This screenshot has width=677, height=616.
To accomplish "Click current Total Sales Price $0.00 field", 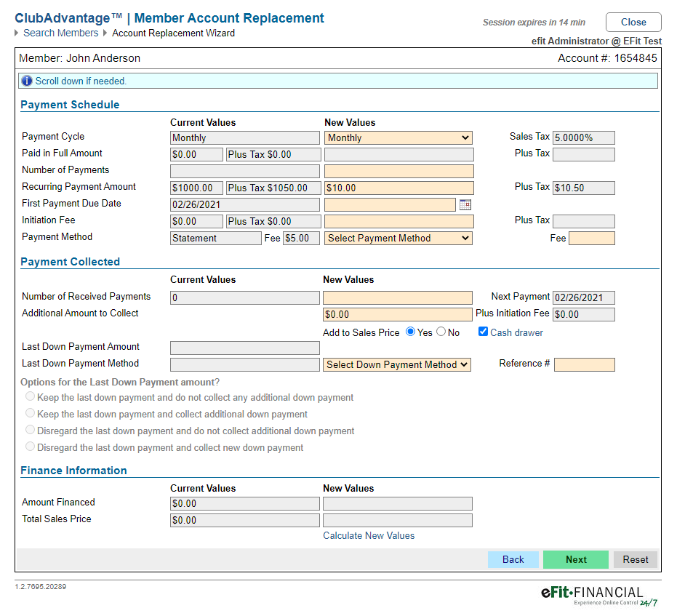I will [245, 521].
